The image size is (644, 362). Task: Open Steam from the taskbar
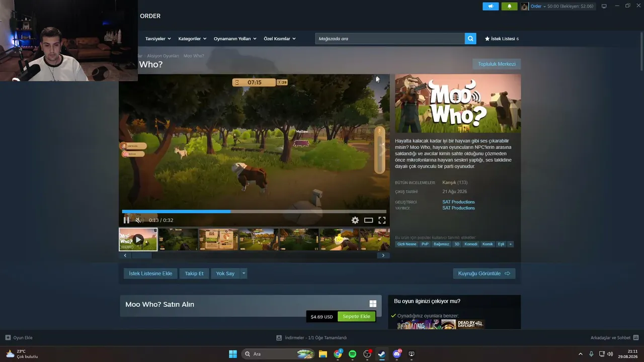pos(382,354)
